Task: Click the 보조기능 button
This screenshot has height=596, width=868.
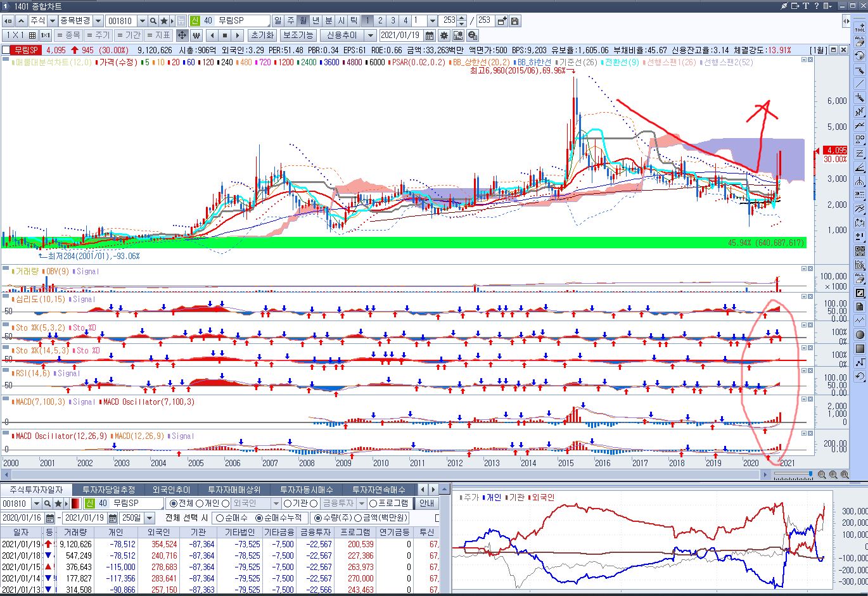Action: point(298,35)
